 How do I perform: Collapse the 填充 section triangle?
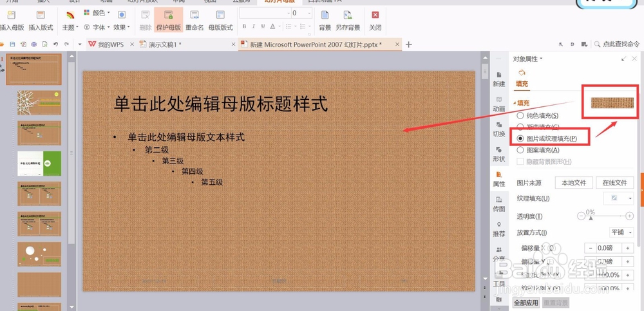tap(514, 103)
